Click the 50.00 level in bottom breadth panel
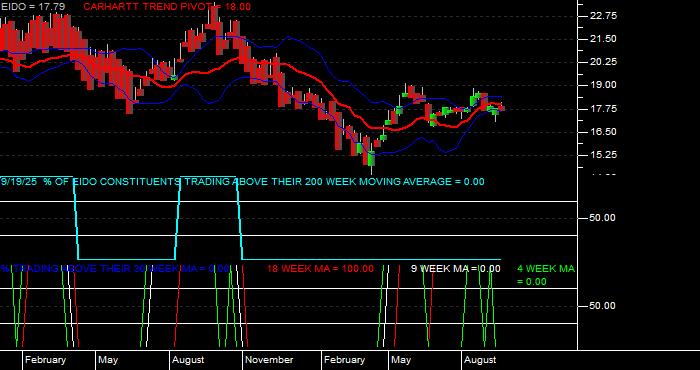Image resolution: width=700 pixels, height=370 pixels. click(603, 306)
